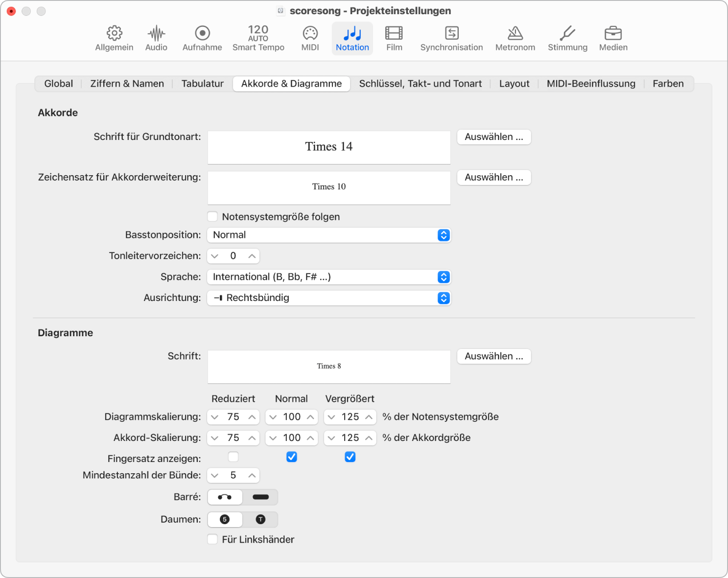Viewport: 728px width, 578px height.
Task: Open the Layout tab
Action: pos(514,83)
